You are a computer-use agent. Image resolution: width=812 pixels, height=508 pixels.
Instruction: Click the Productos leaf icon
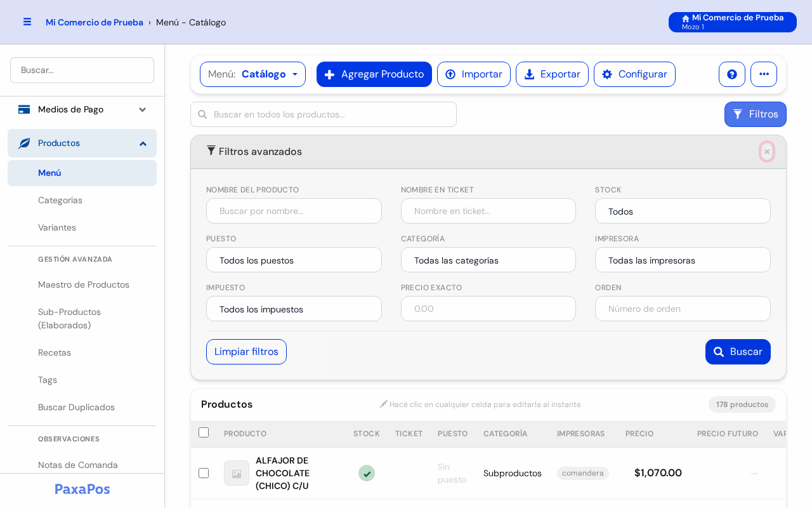click(x=24, y=143)
